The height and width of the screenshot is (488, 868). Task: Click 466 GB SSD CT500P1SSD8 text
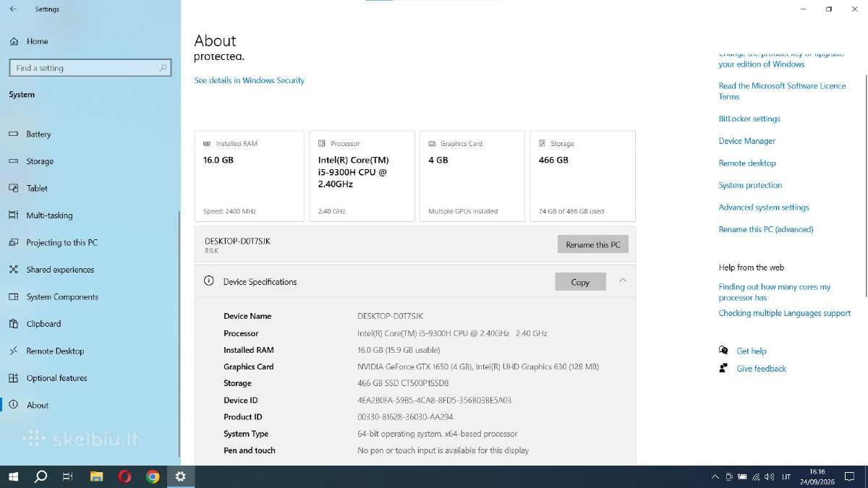(403, 383)
